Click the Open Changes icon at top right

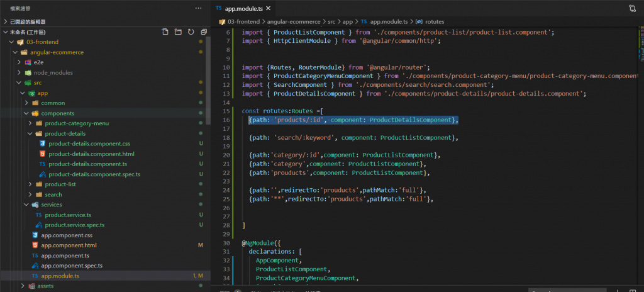(x=631, y=8)
